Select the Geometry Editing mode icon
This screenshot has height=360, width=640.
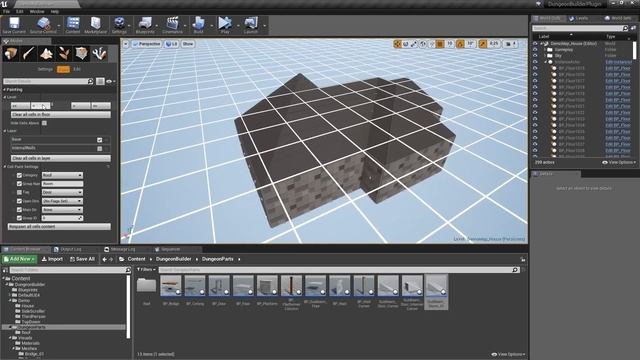[x=81, y=53]
